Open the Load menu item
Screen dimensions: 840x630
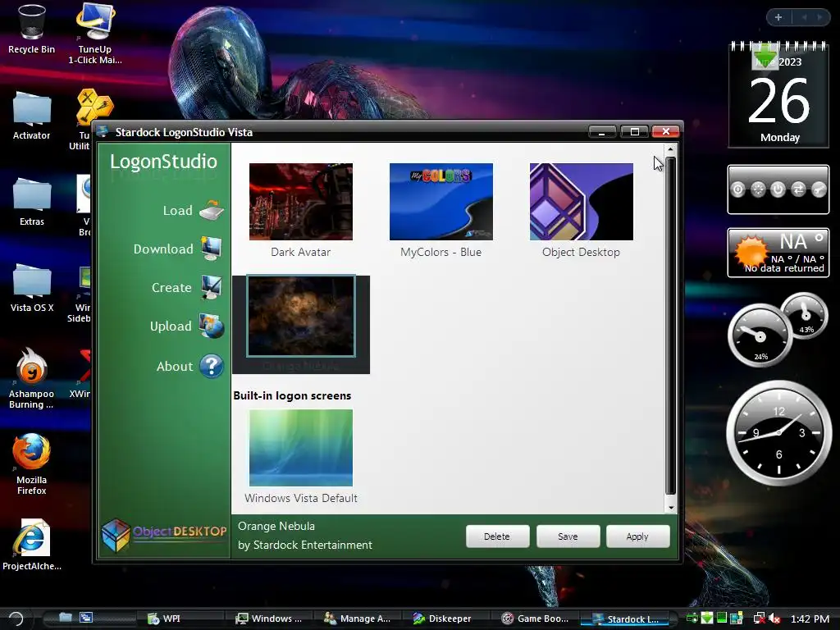(x=177, y=211)
